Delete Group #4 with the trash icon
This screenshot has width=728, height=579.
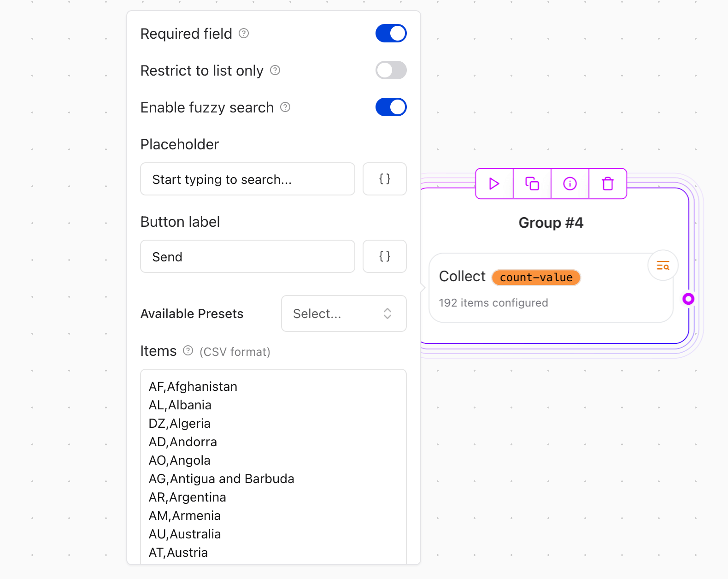(608, 183)
